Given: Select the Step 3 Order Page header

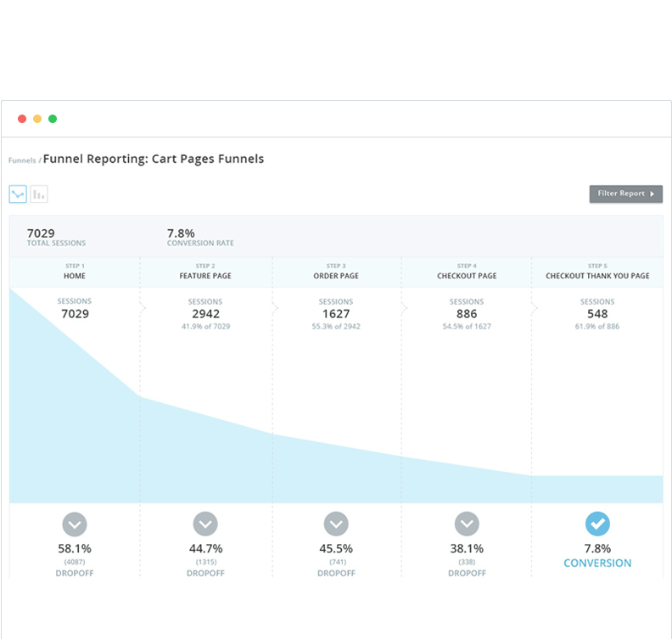Looking at the screenshot, I should click(x=336, y=272).
